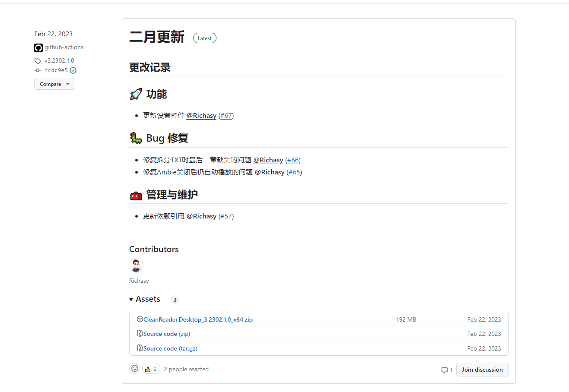Click the Join discussion button
The image size is (569, 392).
point(482,370)
